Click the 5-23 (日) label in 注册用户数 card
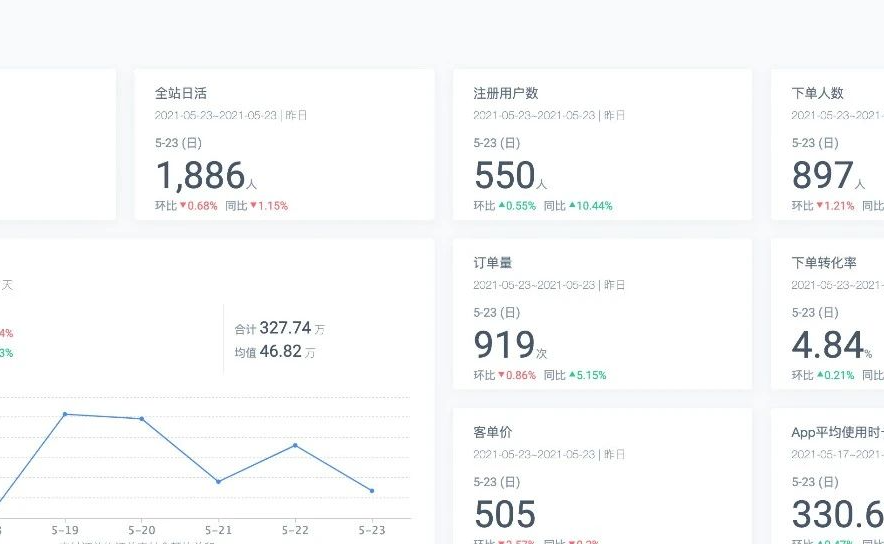This screenshot has height=544, width=884. [497, 143]
